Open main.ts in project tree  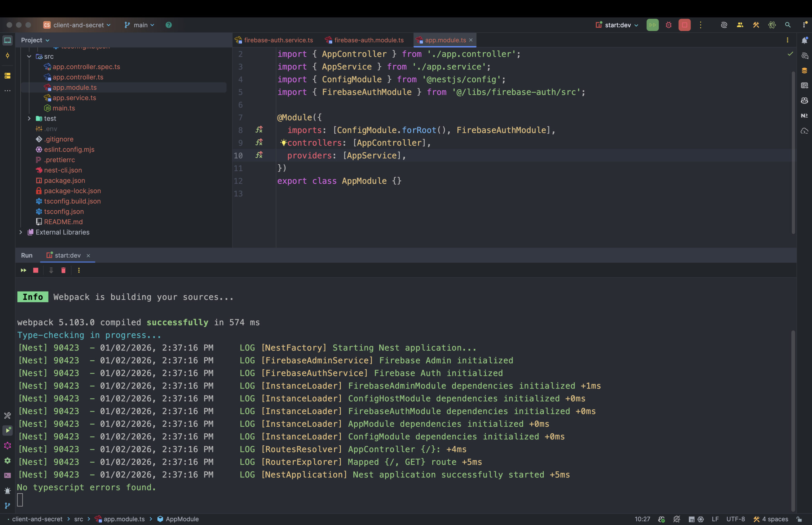[x=63, y=108]
